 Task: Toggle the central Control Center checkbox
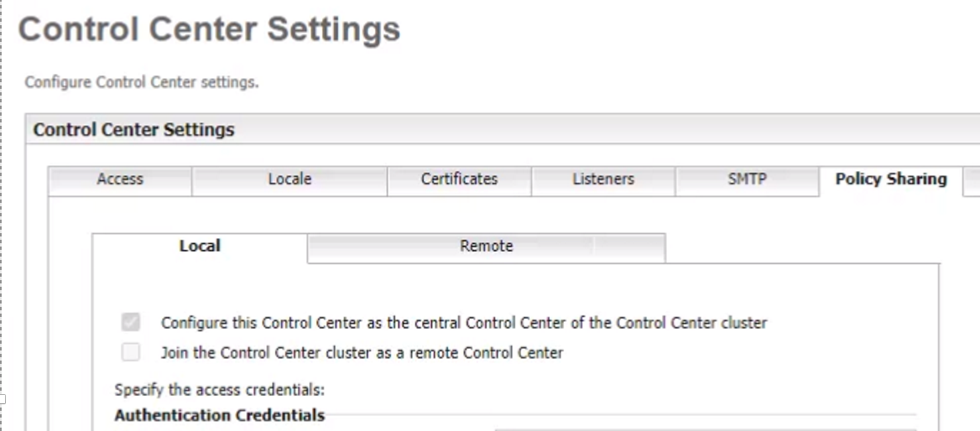coord(131,323)
